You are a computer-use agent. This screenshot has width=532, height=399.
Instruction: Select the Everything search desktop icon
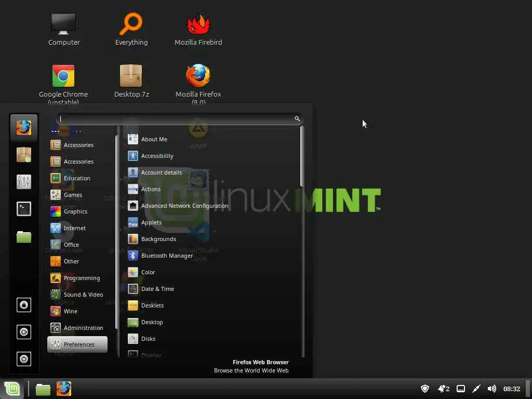click(x=131, y=30)
